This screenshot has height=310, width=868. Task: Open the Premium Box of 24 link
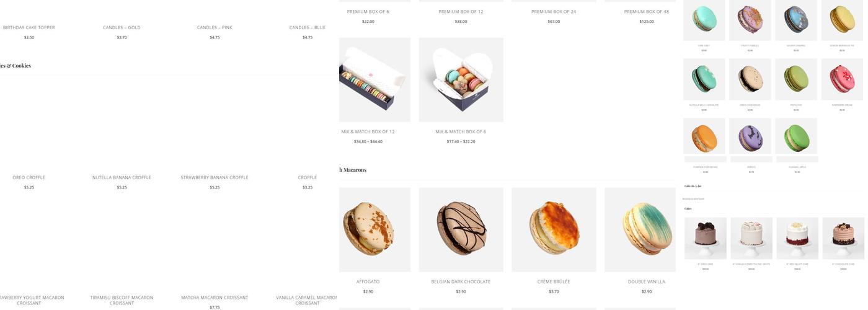[x=554, y=12]
